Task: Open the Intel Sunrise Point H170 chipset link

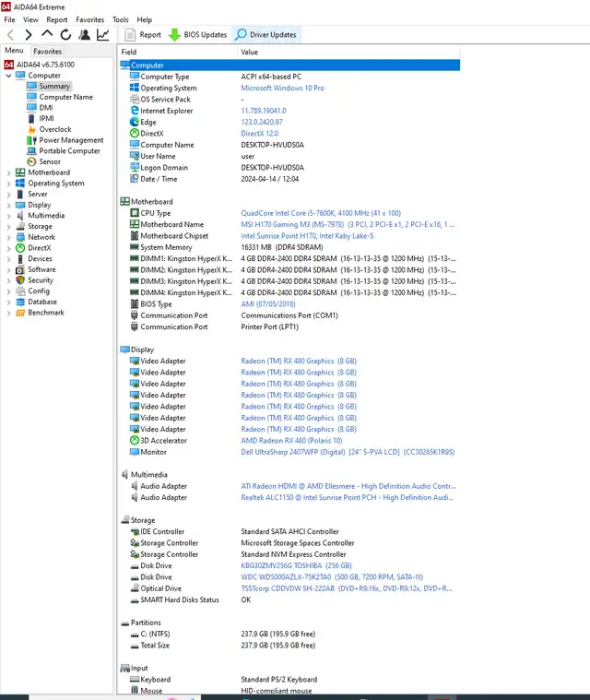Action: click(x=307, y=236)
